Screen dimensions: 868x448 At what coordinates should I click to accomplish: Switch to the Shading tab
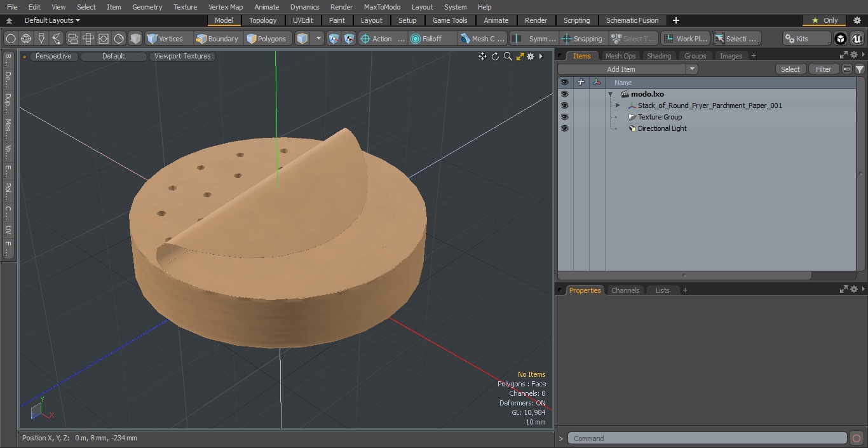pyautogui.click(x=659, y=56)
